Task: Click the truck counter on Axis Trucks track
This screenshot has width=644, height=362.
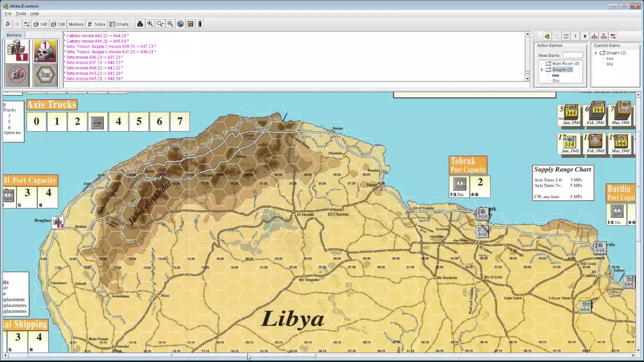Action: pos(98,122)
